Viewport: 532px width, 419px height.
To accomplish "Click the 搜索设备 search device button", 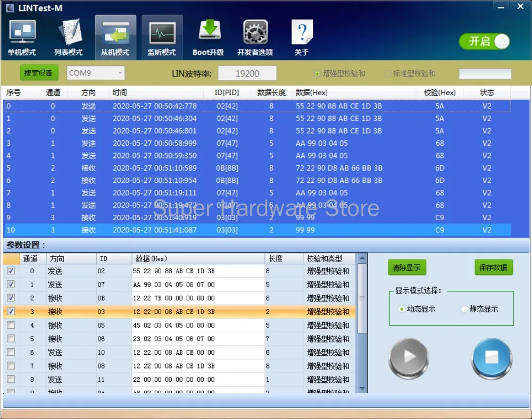I will point(39,73).
